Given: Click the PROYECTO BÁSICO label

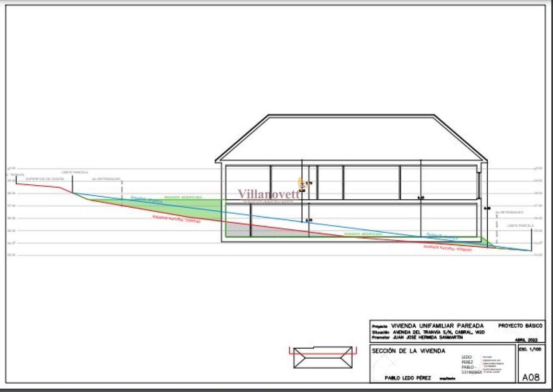Looking at the screenshot, I should coord(520,326).
